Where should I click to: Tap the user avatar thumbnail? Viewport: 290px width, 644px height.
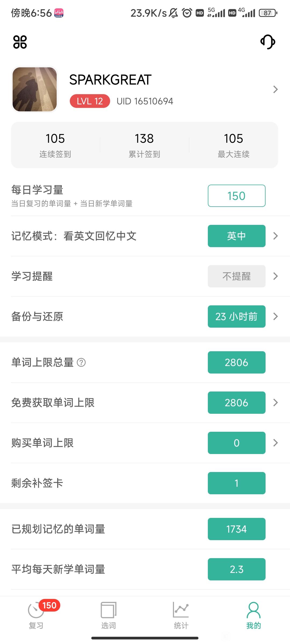(x=35, y=89)
